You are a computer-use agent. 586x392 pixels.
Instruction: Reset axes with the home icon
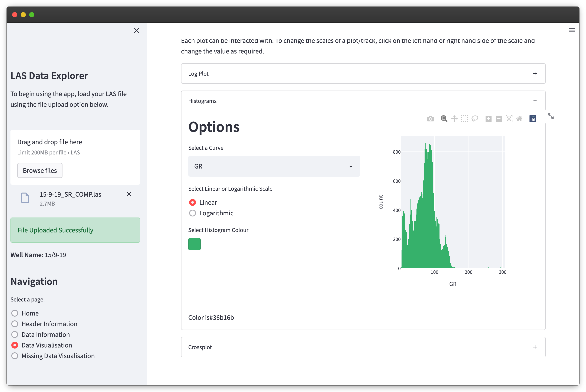pos(519,119)
